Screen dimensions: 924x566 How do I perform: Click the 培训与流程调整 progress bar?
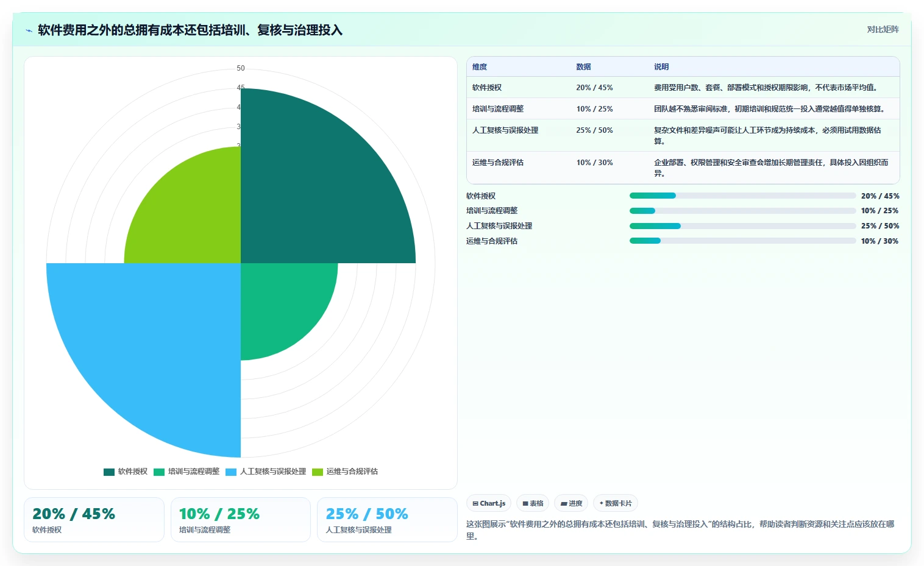pyautogui.click(x=742, y=211)
